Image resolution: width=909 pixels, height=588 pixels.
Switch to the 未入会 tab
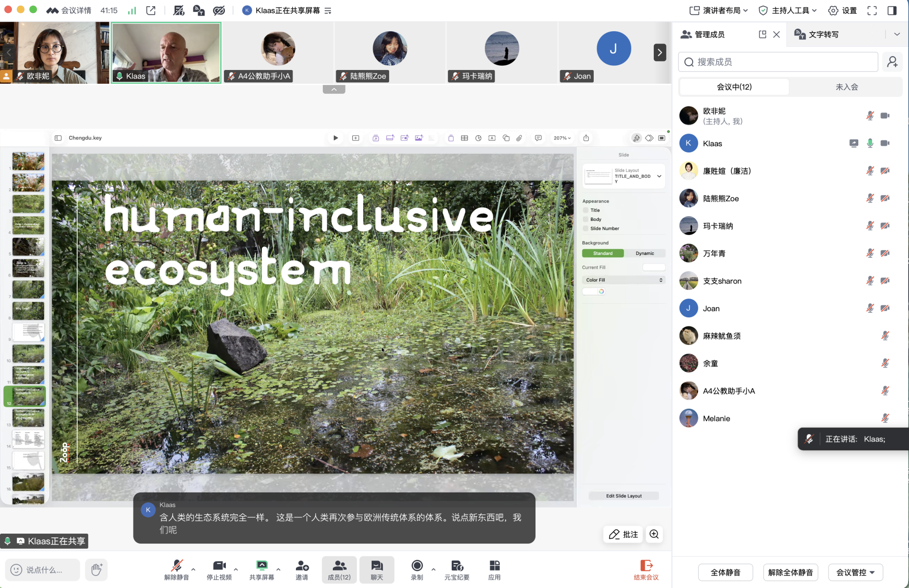[x=847, y=87]
